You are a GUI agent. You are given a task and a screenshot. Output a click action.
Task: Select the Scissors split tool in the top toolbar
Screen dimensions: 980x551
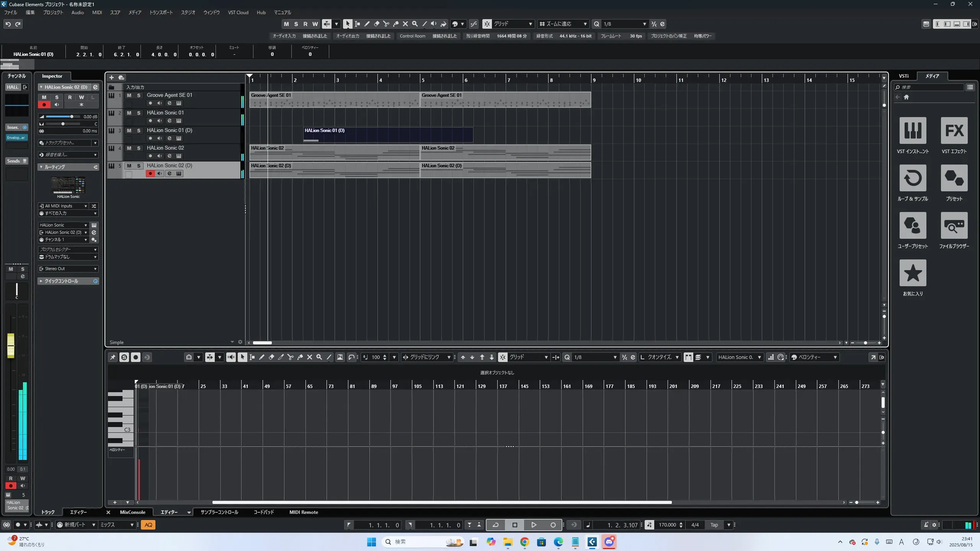coord(386,24)
